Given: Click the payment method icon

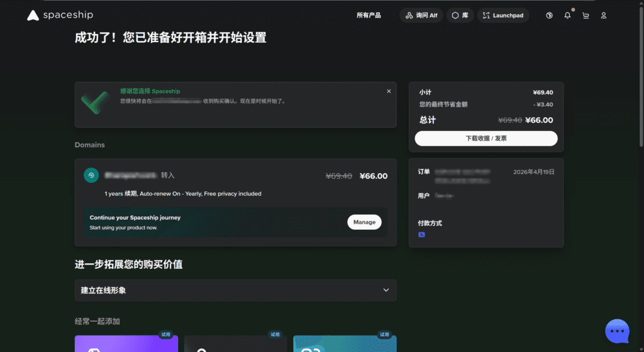Looking at the screenshot, I should tap(421, 235).
